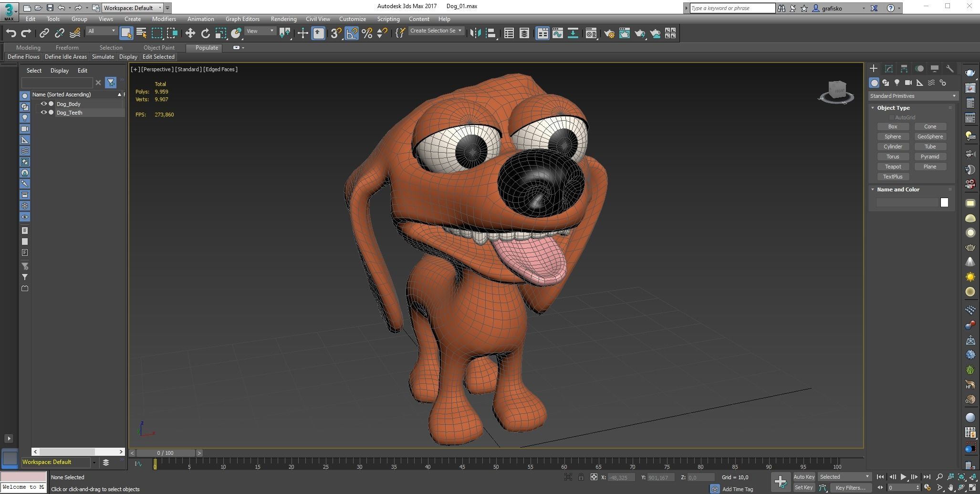Screen dimensions: 980x494
Task: Open Schematic View icon
Action: (x=573, y=33)
